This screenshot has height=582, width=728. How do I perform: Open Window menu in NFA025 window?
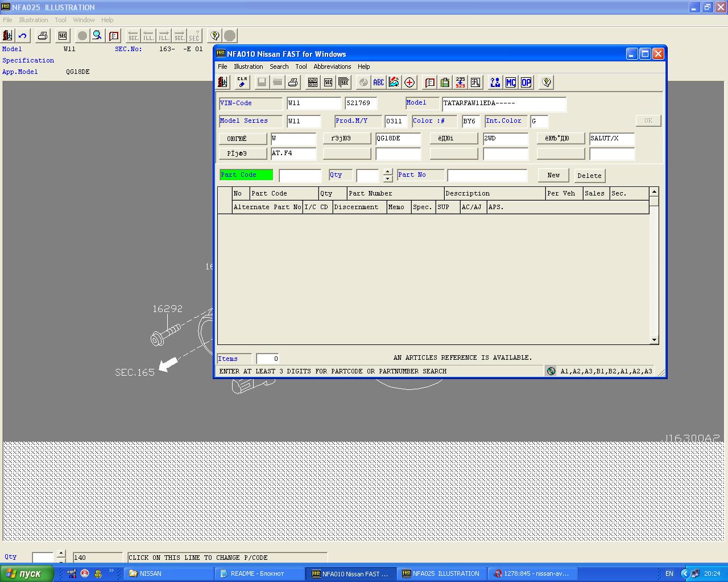coord(84,20)
